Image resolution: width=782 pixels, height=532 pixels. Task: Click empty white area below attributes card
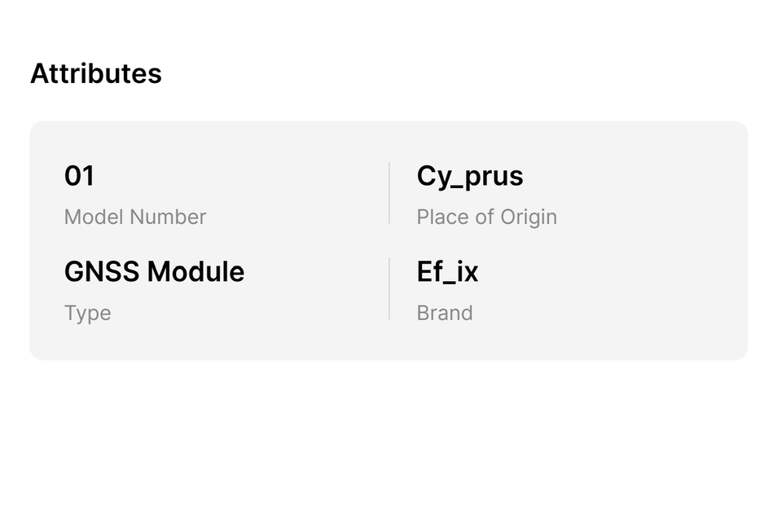tap(391, 448)
